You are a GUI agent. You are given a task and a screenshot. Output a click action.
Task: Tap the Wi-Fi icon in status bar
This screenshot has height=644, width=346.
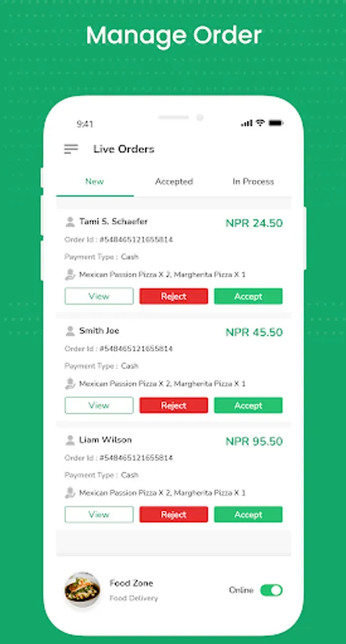click(x=260, y=122)
